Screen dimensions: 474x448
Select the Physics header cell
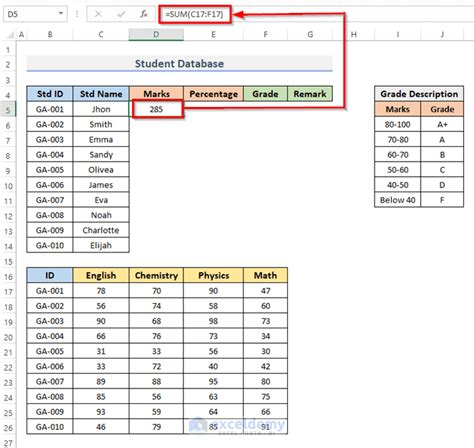point(213,275)
